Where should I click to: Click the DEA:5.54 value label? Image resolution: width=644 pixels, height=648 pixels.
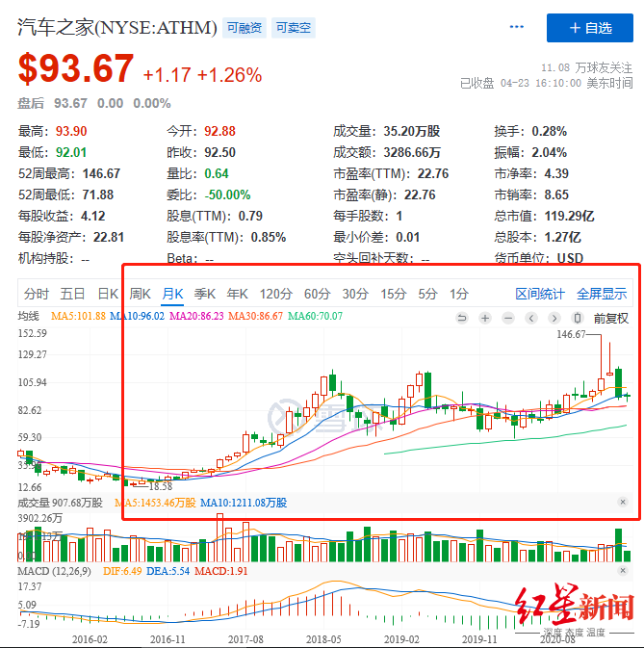[x=167, y=571]
